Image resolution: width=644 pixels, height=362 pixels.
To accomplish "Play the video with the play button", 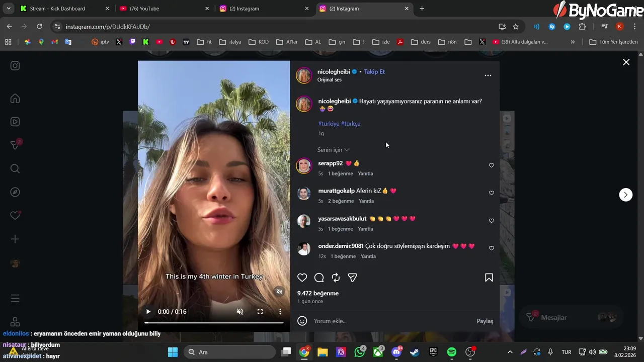I will pyautogui.click(x=148, y=312).
